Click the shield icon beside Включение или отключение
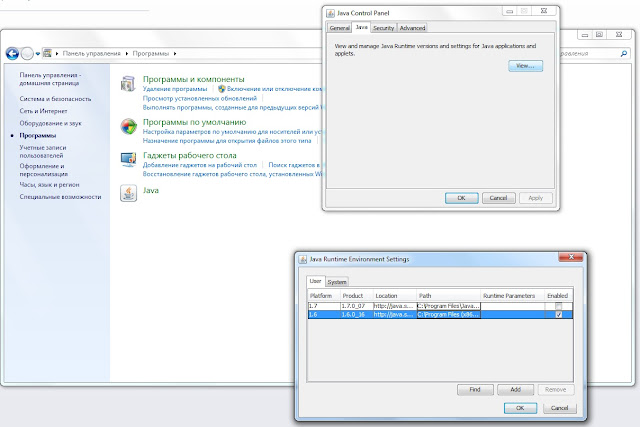 click(x=222, y=89)
